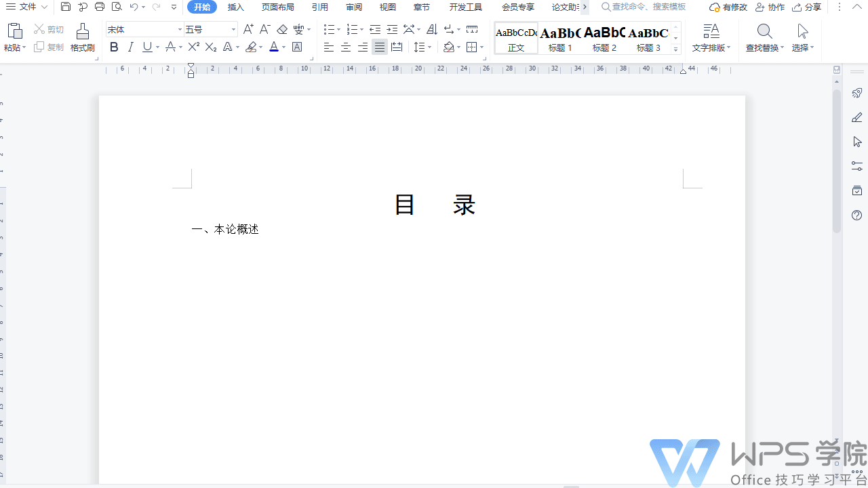Decrease indent icon
868x488 pixels.
click(x=375, y=29)
